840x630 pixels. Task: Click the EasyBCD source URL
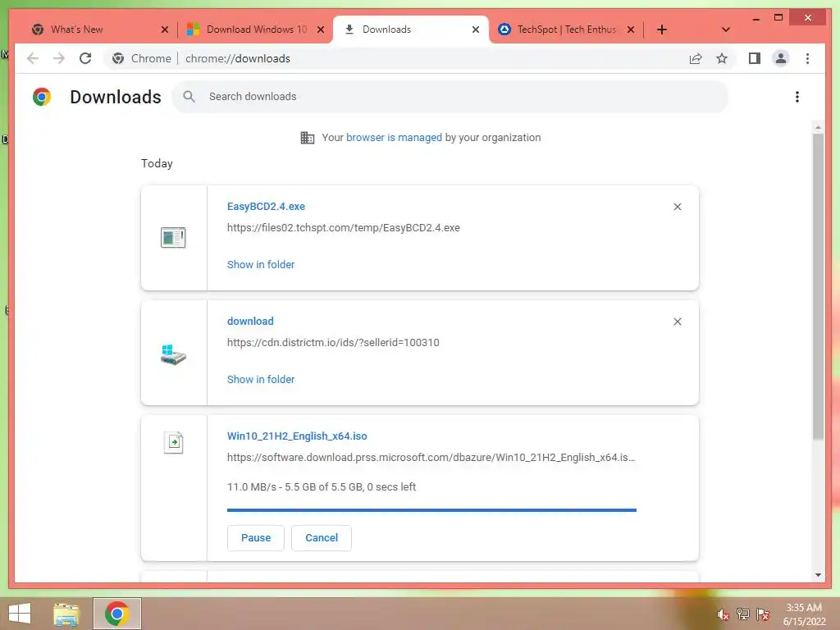344,228
